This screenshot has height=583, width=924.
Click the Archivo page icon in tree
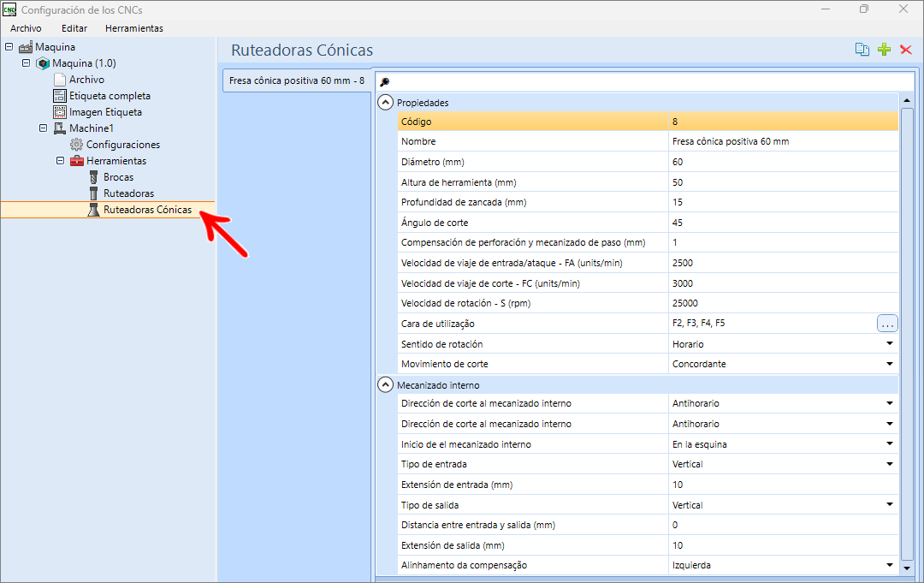[x=60, y=79]
